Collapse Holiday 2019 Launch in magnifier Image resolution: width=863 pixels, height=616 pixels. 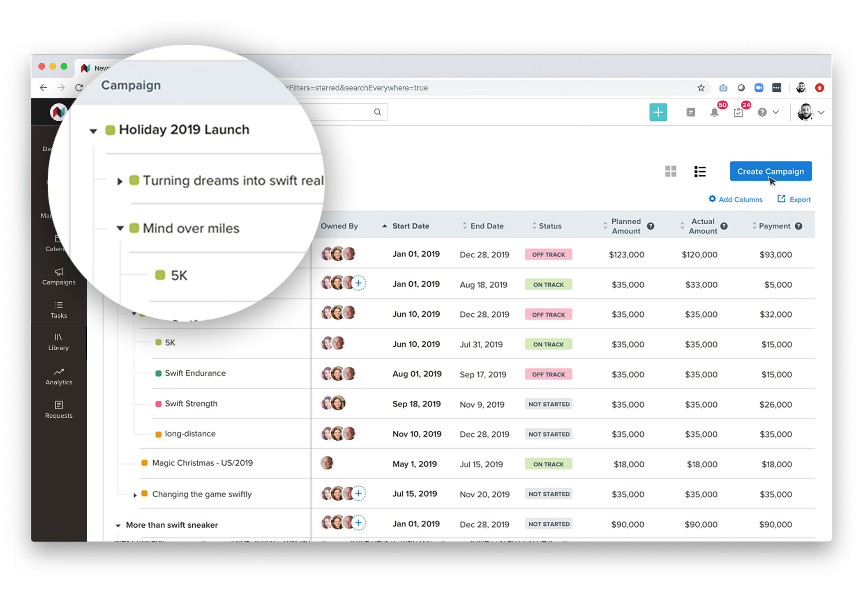click(x=93, y=131)
